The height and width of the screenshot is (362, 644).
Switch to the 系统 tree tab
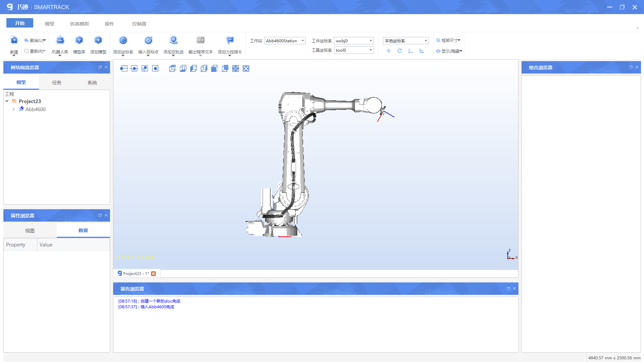[92, 83]
